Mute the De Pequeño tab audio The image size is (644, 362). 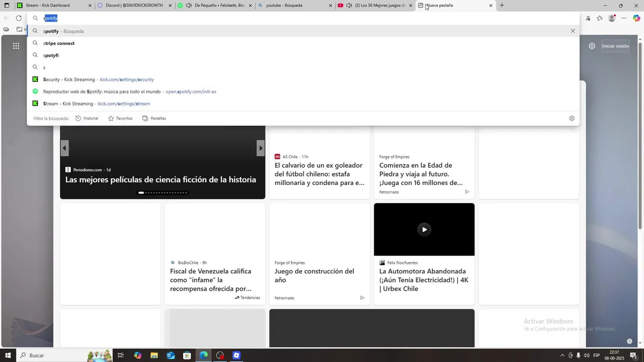tap(188, 6)
